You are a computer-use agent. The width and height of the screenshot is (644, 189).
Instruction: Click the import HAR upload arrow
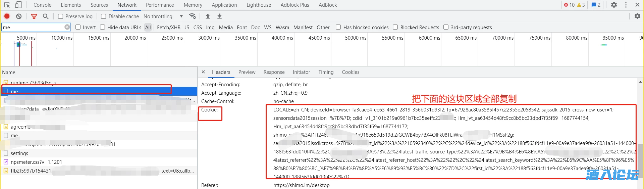[x=208, y=16]
